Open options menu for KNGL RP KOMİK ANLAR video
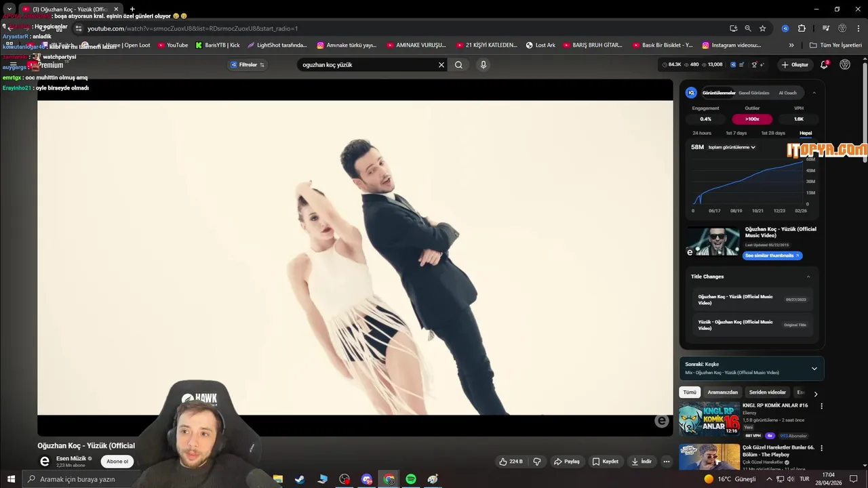 [821, 406]
